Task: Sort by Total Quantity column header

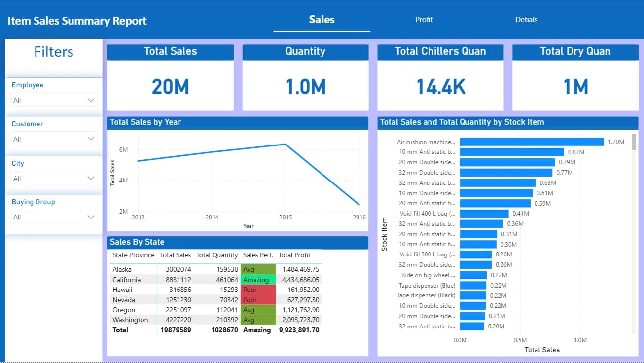Action: pos(217,255)
